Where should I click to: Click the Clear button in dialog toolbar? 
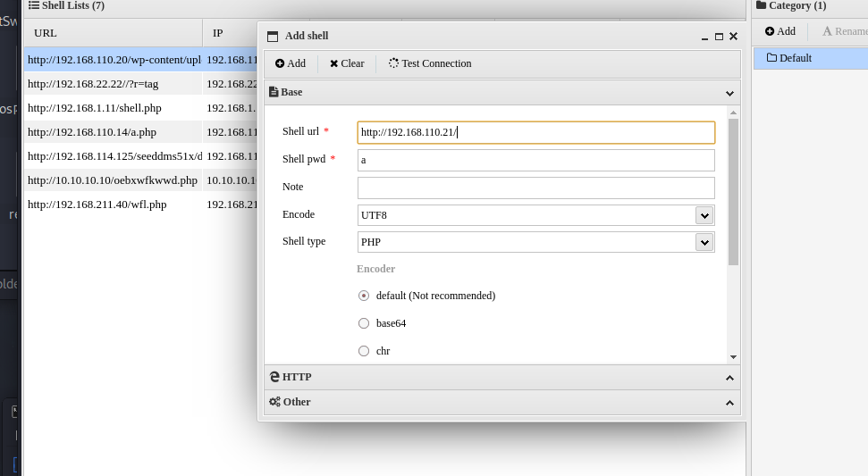(347, 63)
